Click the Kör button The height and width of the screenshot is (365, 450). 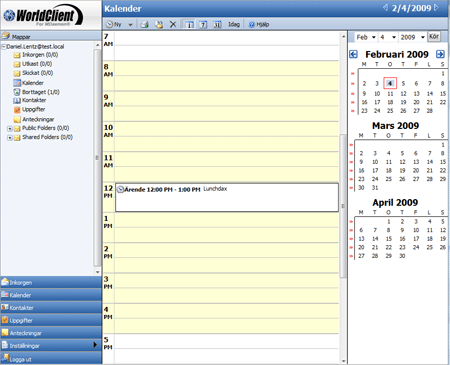(x=434, y=37)
